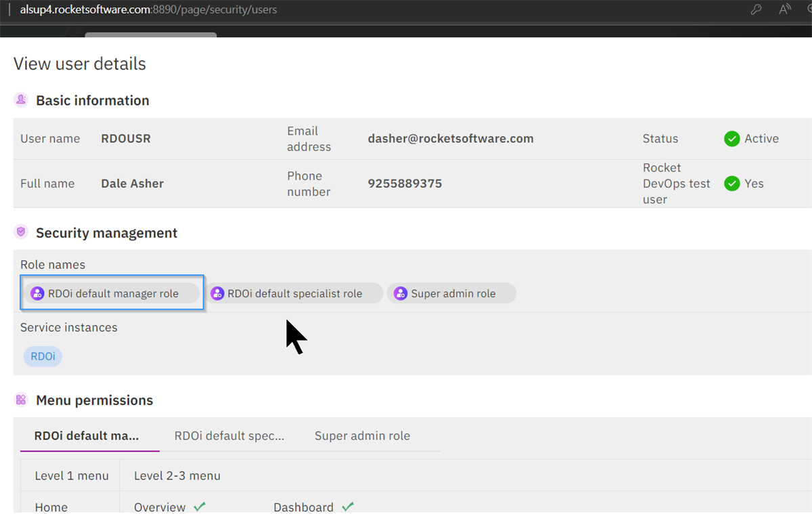Open the RDOi default ma tab
Screen dimensions: 812x514
coord(89,435)
